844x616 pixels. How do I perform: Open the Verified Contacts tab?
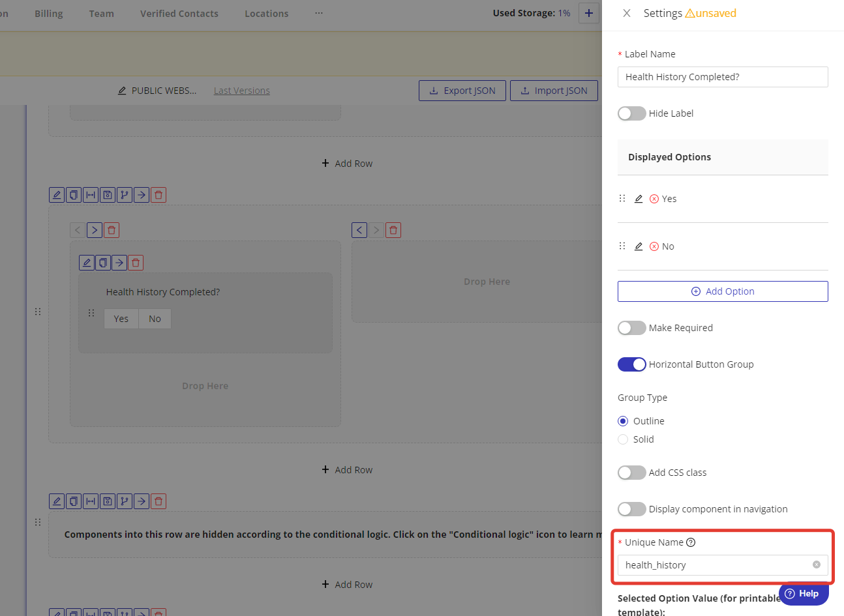(179, 14)
